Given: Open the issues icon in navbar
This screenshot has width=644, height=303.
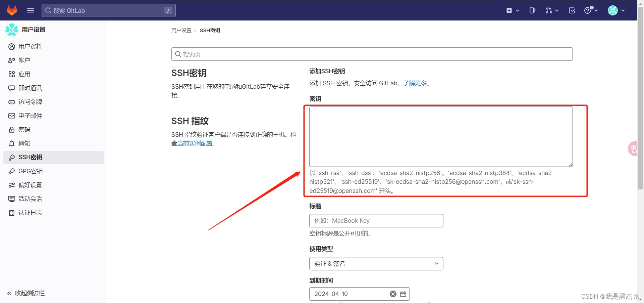Looking at the screenshot, I should 532,10.
